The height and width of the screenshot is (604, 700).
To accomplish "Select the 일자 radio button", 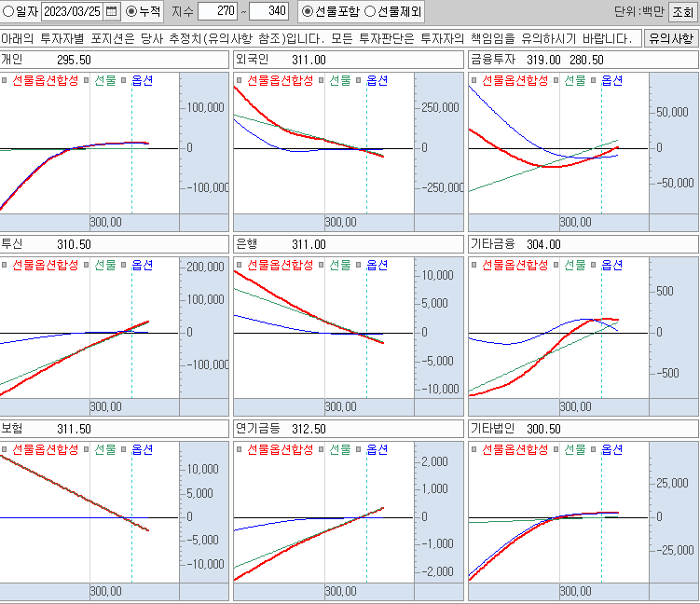I will 7,11.
